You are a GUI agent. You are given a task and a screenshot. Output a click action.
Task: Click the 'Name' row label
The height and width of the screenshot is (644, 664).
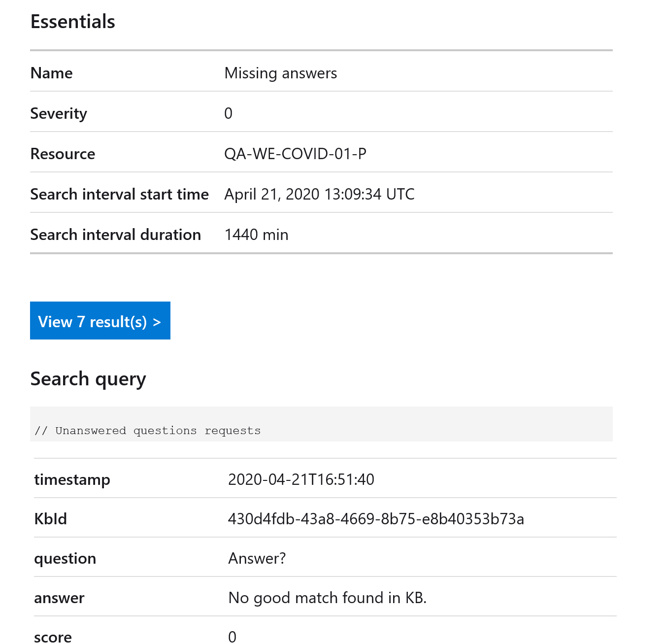tap(52, 73)
